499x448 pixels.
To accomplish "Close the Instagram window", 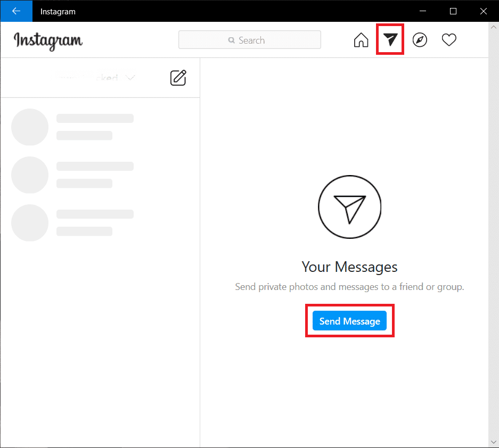I will click(484, 11).
